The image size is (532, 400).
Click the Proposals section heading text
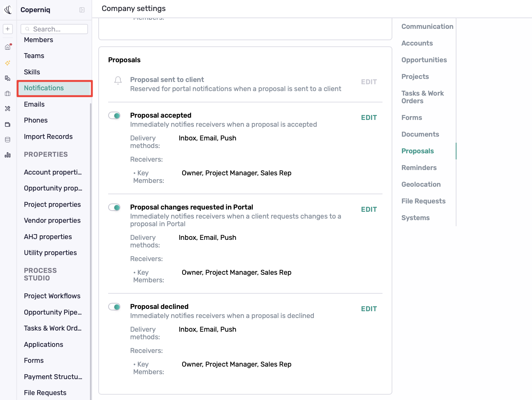(124, 60)
